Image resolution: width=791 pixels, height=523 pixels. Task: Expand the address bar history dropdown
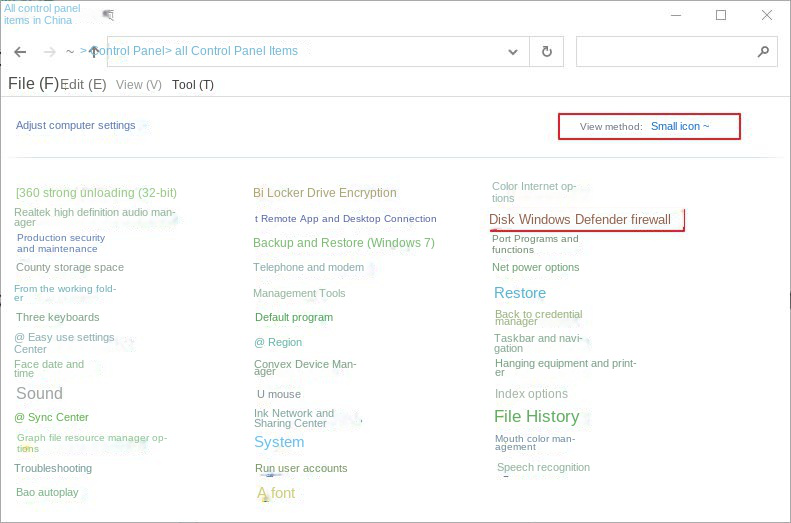(x=513, y=52)
